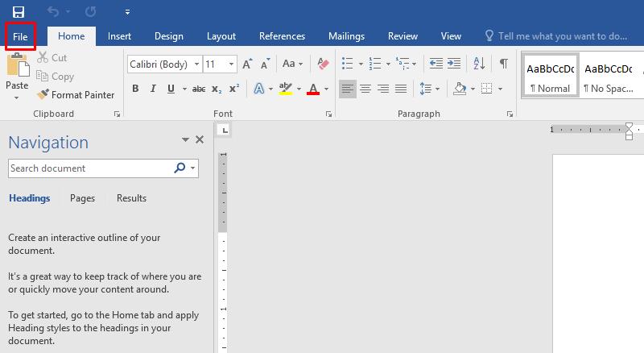This screenshot has width=644, height=353.
Task: Click the Center alignment icon
Action: coord(365,89)
